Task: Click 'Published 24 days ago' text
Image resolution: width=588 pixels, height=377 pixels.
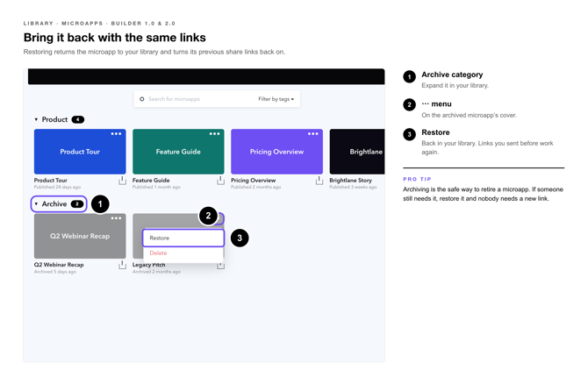Action: coord(57,187)
